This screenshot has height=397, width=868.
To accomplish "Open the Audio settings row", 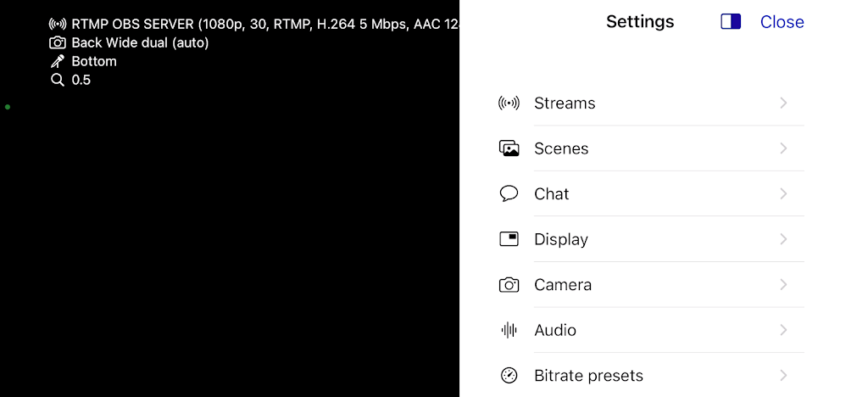I will coord(555,330).
